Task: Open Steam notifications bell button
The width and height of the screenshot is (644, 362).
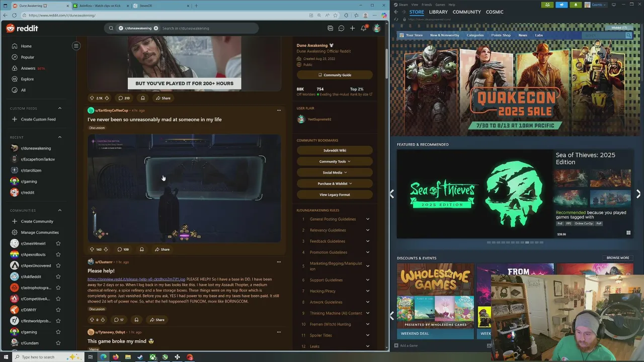Action: click(576, 5)
